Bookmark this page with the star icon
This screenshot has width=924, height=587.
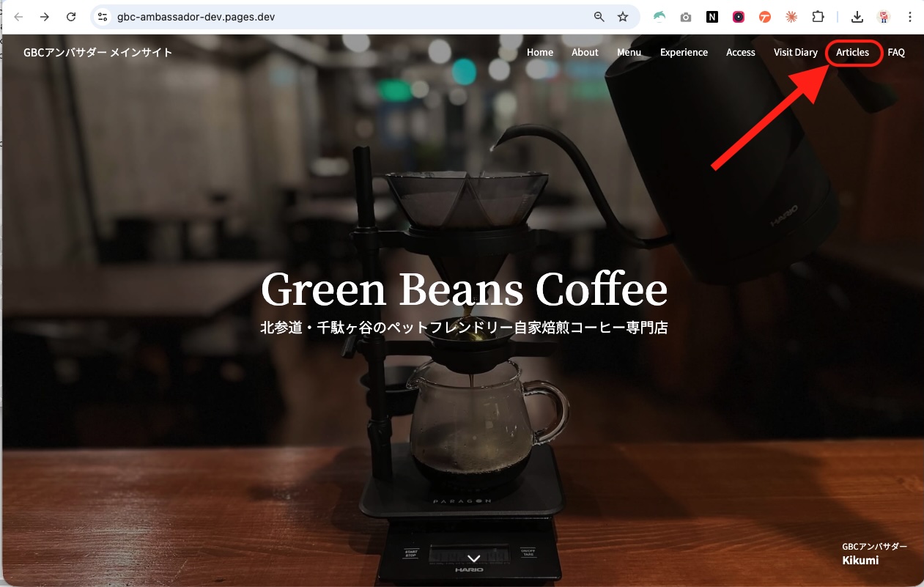[623, 17]
